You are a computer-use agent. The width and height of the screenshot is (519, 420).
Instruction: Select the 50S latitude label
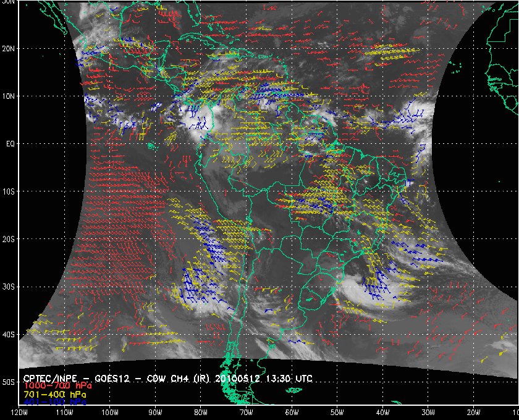8,382
